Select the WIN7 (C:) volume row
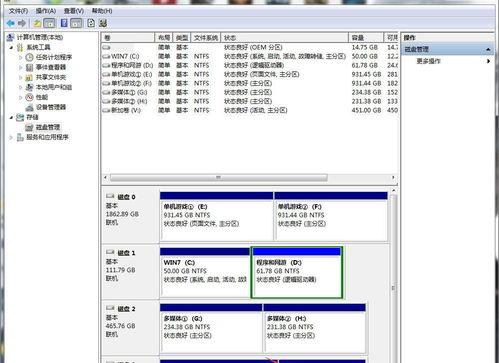The image size is (499, 363). (x=249, y=56)
